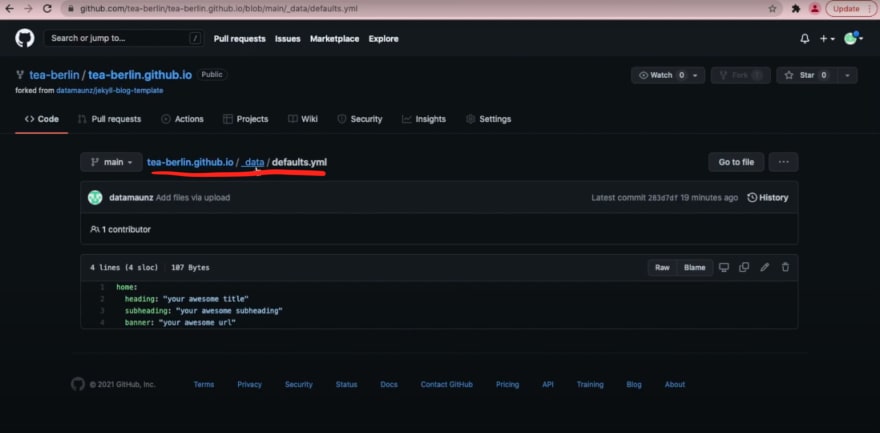The height and width of the screenshot is (433, 880).
Task: Expand the Watch options dropdown arrow
Action: pos(696,75)
